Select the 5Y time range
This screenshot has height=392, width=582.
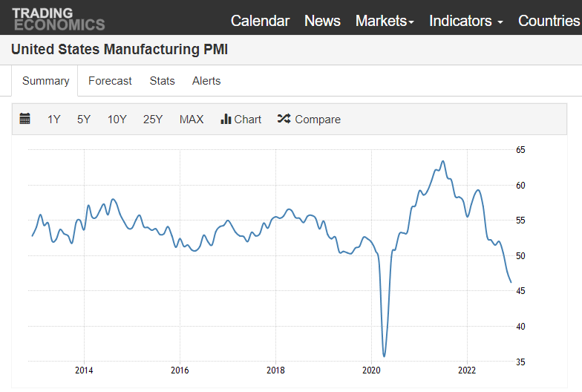pos(84,120)
